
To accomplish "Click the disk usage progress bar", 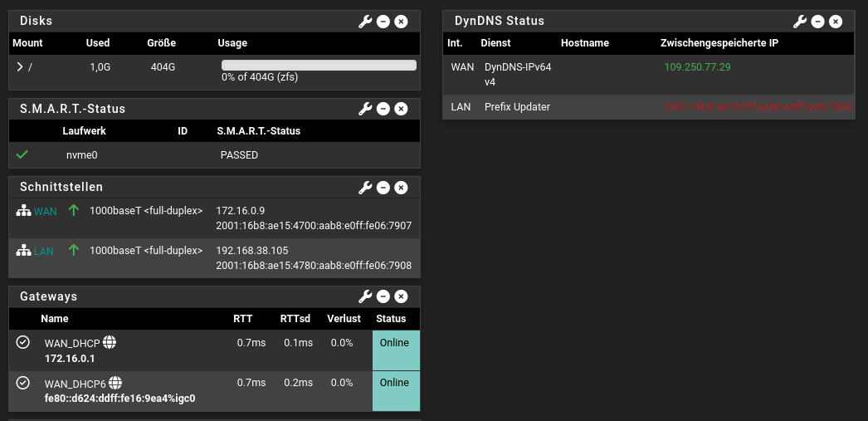I will point(319,65).
